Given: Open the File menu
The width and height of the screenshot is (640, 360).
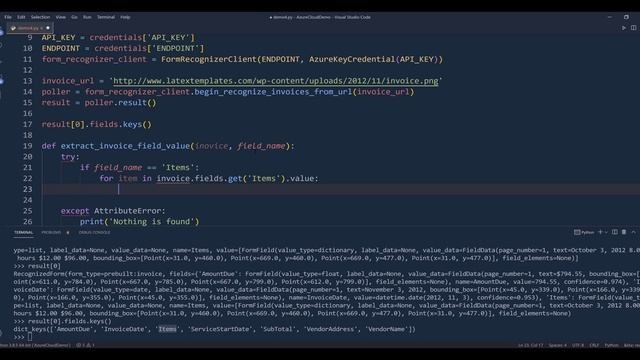Looking at the screenshot, I should point(8,17).
